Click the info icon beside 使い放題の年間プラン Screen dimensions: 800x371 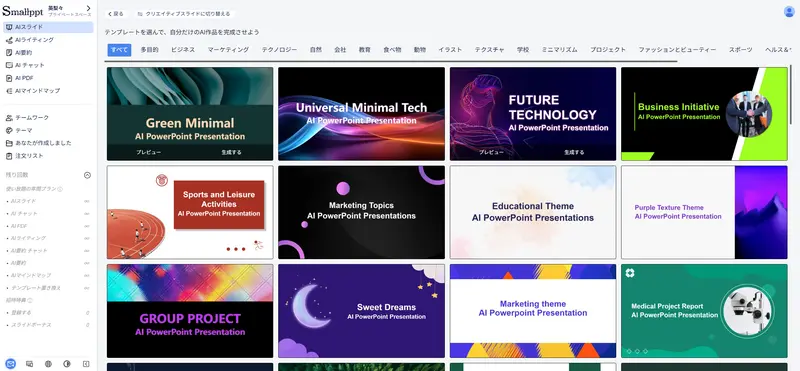[x=60, y=189]
